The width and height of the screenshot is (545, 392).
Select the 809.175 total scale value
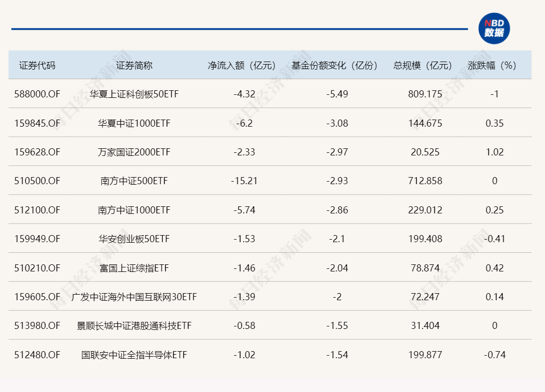pos(424,94)
